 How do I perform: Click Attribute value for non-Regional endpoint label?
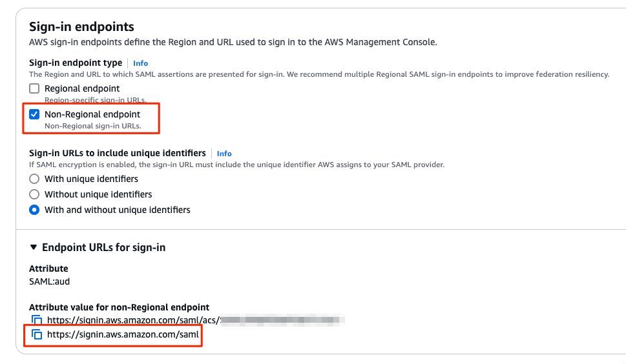tap(119, 307)
